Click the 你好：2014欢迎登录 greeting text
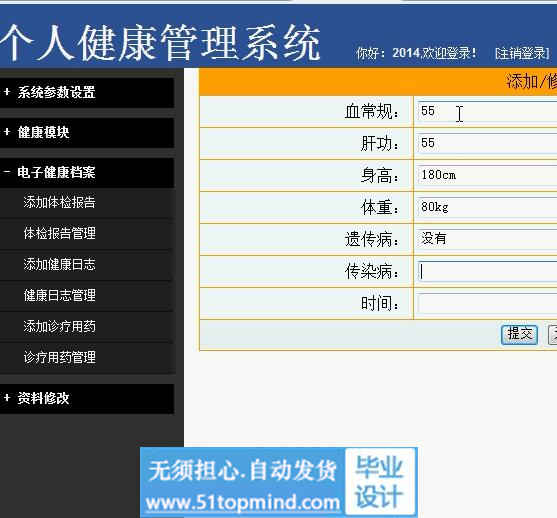The image size is (557, 518). point(416,54)
